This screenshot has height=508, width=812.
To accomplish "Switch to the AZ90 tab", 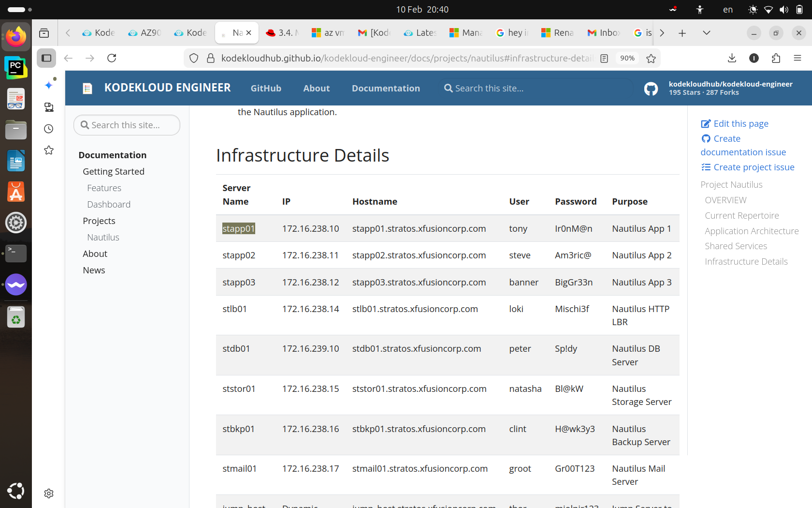I will [145, 33].
